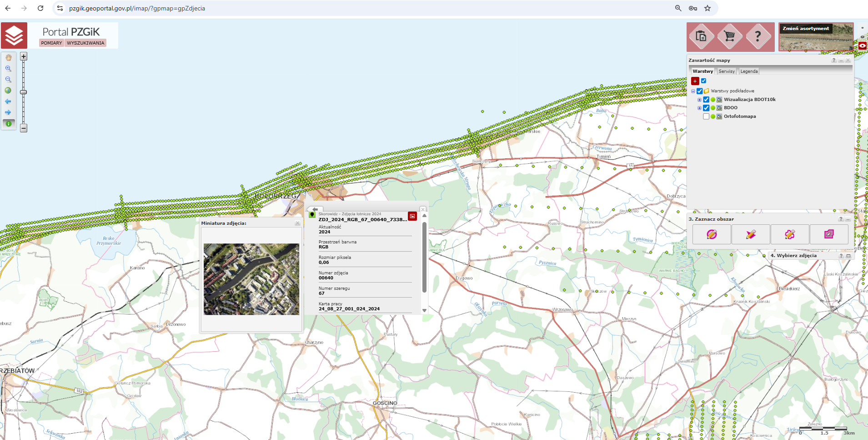Switch to the Legenda tab
Image resolution: width=868 pixels, height=440 pixels.
click(x=749, y=71)
